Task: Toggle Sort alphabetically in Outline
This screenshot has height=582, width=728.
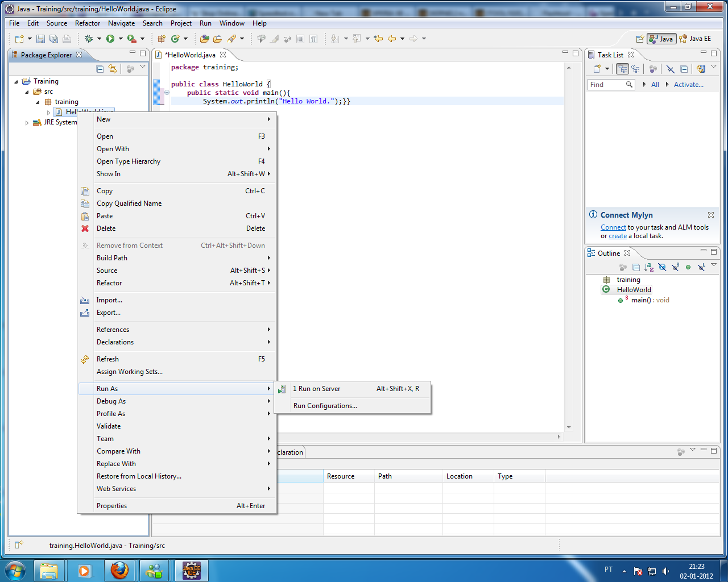Action: pos(649,267)
